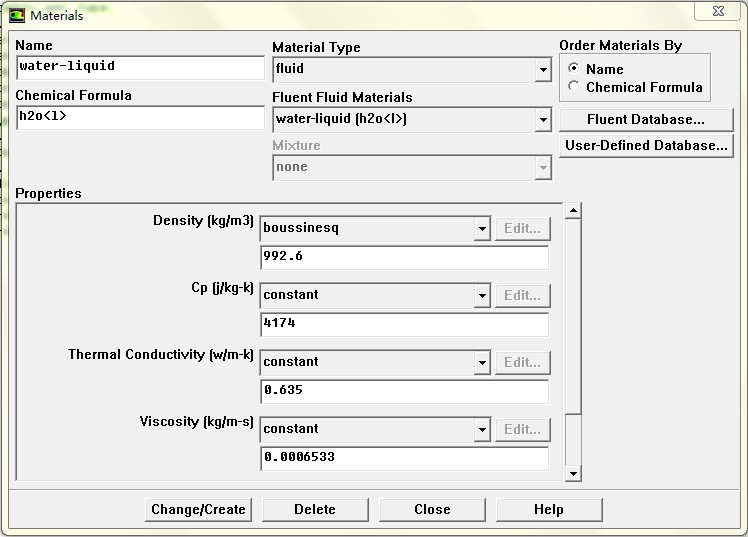Click the User-Defined Database button
This screenshot has height=537, width=748.
(x=645, y=145)
